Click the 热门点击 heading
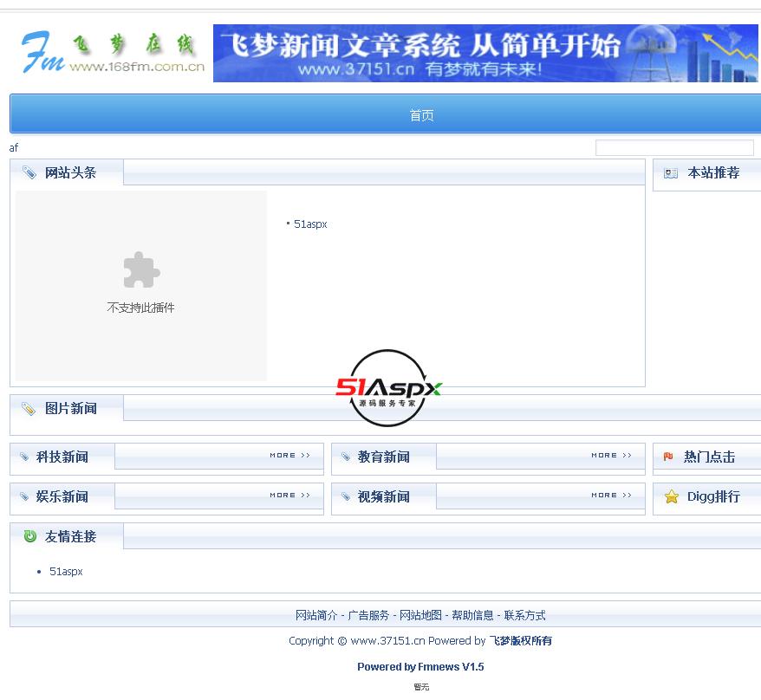Image resolution: width=761 pixels, height=700 pixels. click(x=709, y=457)
